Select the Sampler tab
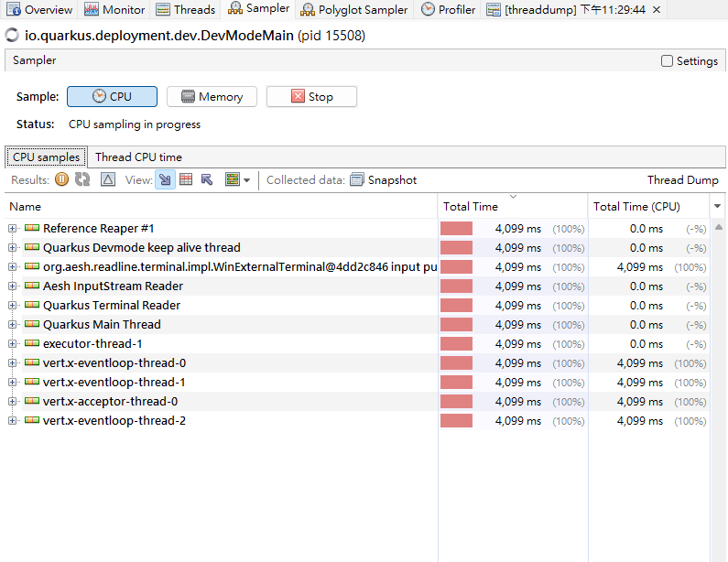Viewport: 728px width, 562px height. (258, 9)
